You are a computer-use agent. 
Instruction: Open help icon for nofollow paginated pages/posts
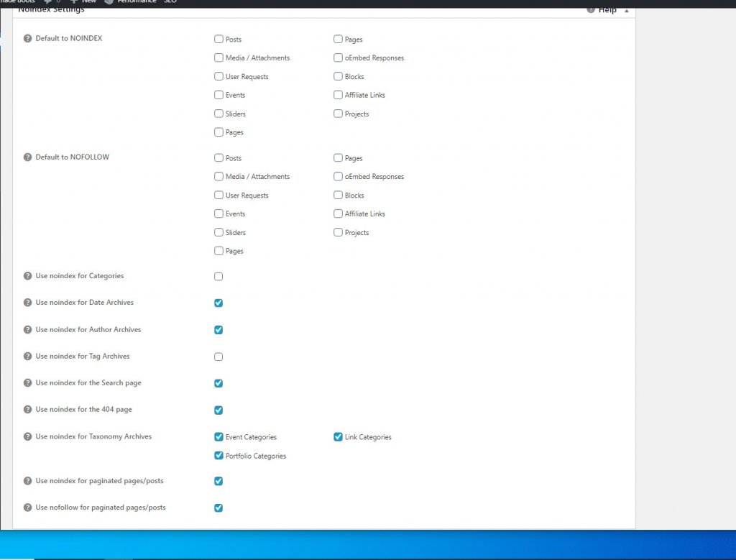(x=28, y=508)
